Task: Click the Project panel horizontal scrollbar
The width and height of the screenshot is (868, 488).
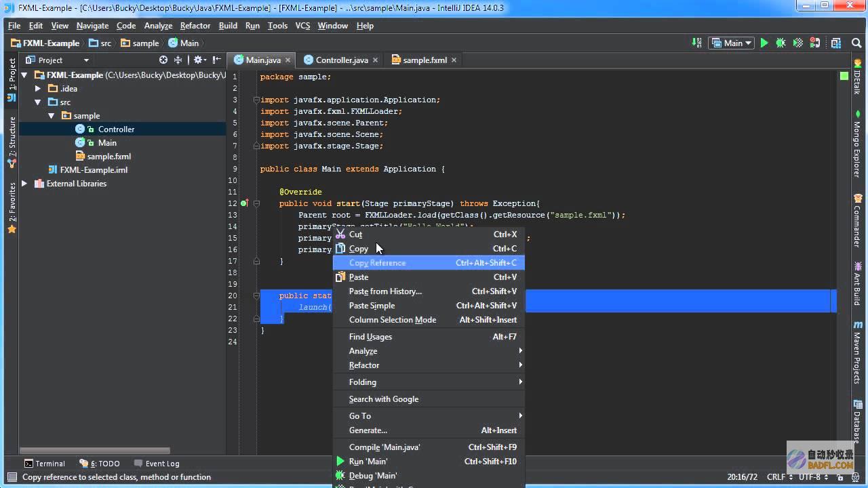Action: 94,451
